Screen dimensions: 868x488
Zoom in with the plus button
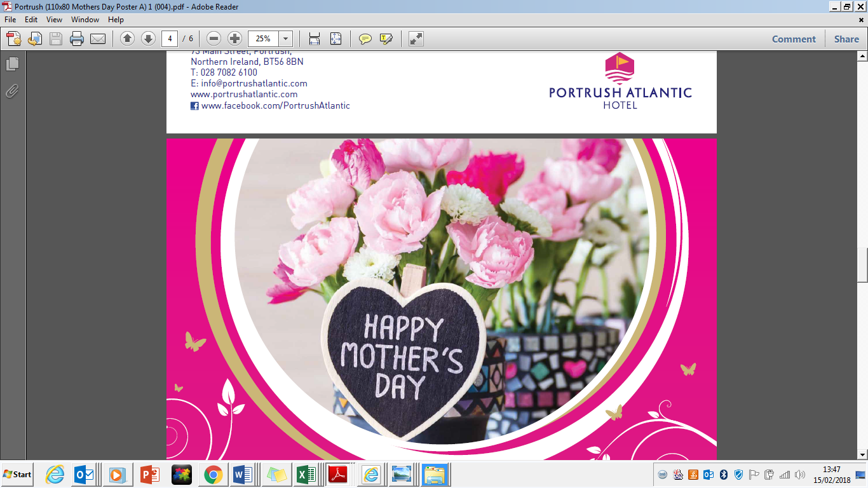[234, 39]
